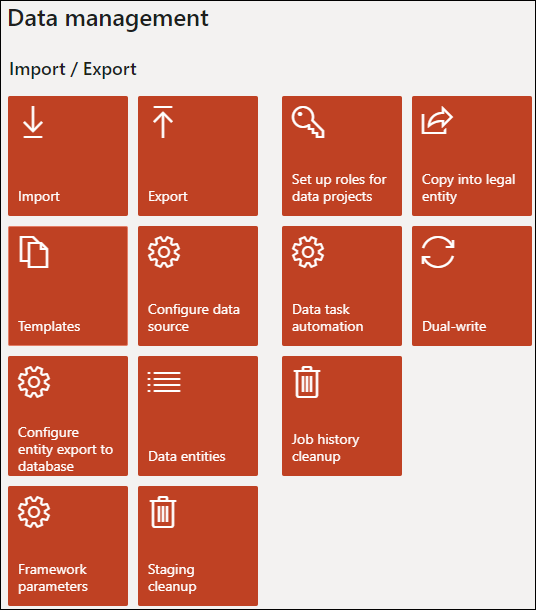Open the Set up roles for data projects tile

click(342, 156)
